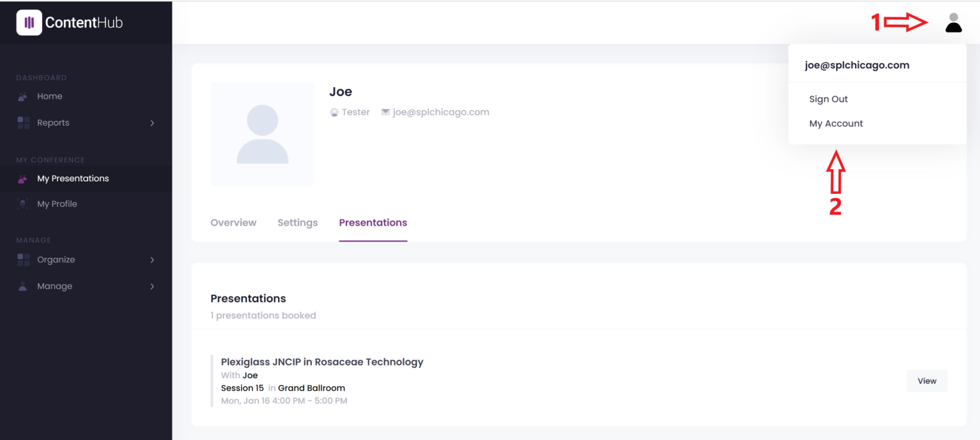Viewport: 980px width, 440px height.
Task: Click the Home sidebar icon
Action: (x=23, y=97)
